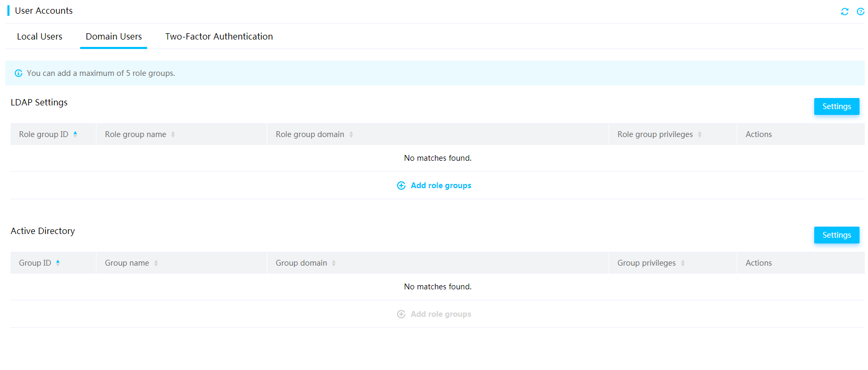Click the info icon in role groups notice
The image size is (868, 370).
click(18, 73)
